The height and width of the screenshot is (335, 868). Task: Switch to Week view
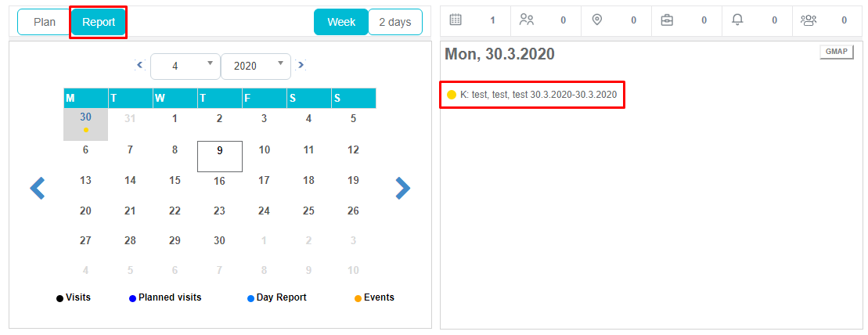click(x=340, y=22)
